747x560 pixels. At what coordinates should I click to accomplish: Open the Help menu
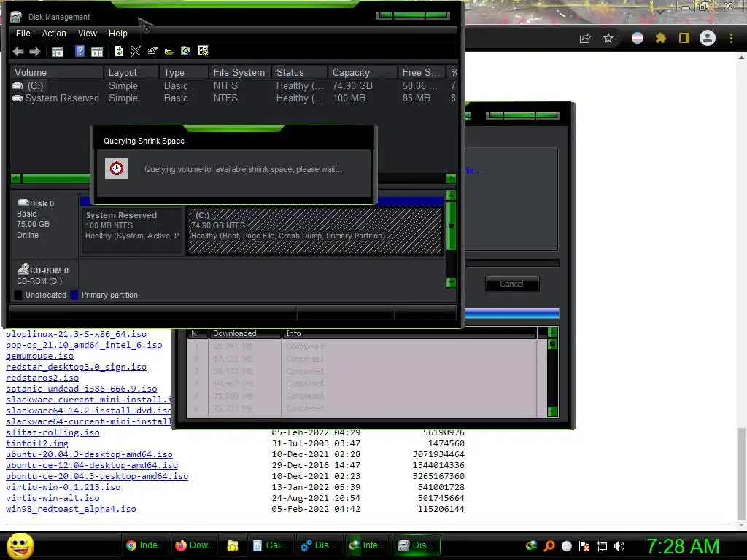click(x=117, y=34)
